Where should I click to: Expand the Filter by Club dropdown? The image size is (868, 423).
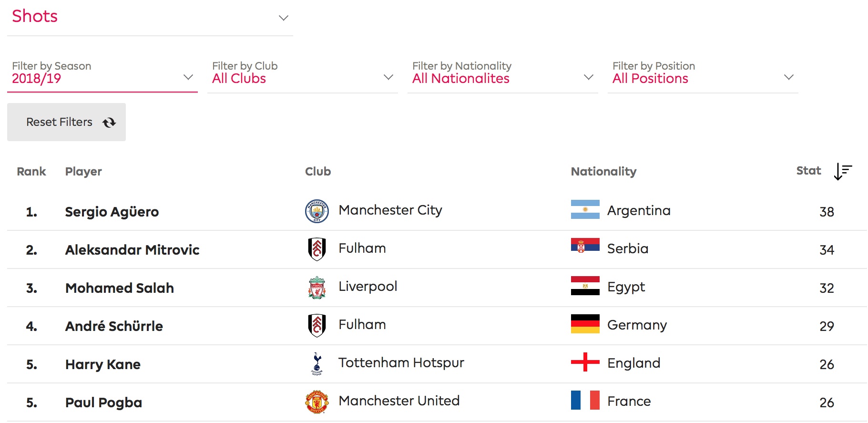[303, 74]
